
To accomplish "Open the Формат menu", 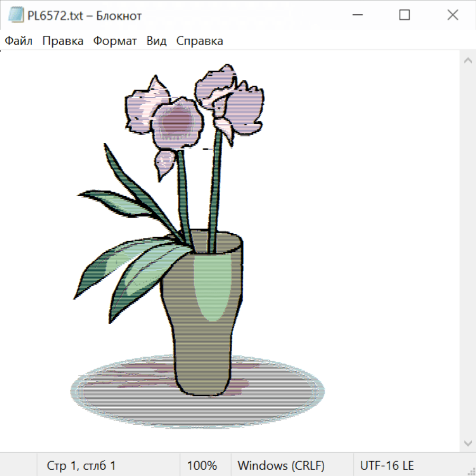I will (115, 41).
